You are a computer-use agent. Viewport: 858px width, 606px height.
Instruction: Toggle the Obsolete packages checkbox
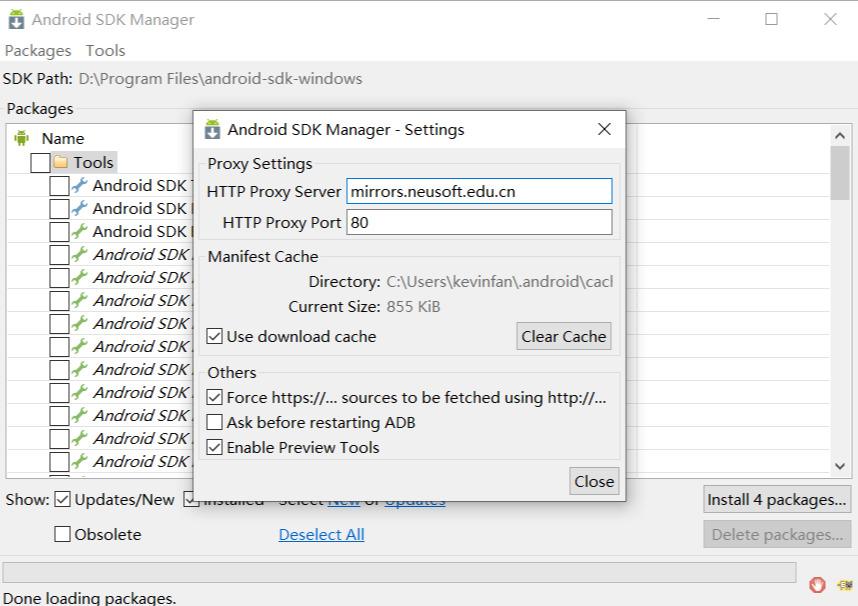click(x=62, y=534)
